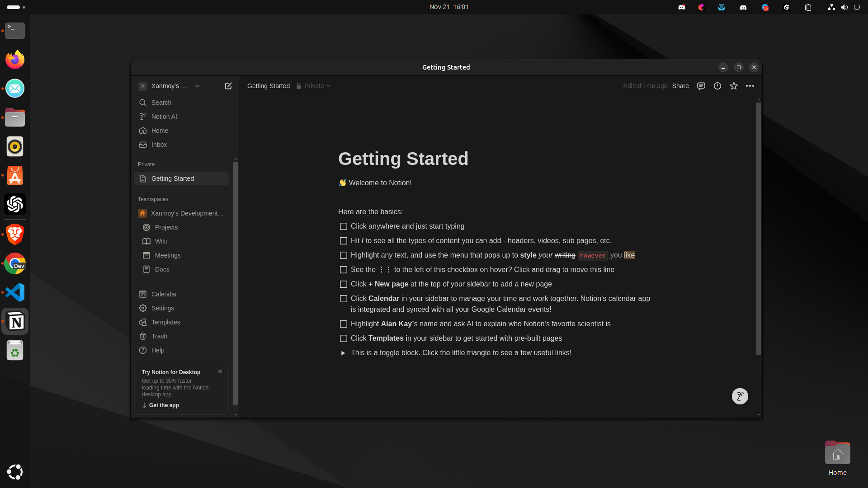Image resolution: width=868 pixels, height=488 pixels.
Task: Open the clock showing Nov 21 16:01
Action: click(449, 7)
